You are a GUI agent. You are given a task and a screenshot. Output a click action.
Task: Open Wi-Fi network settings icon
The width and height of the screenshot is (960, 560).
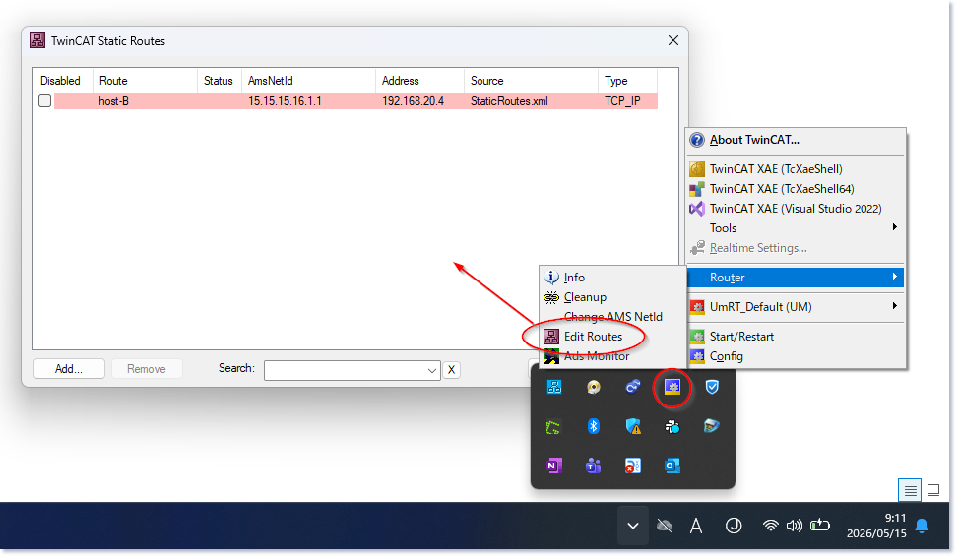[770, 526]
